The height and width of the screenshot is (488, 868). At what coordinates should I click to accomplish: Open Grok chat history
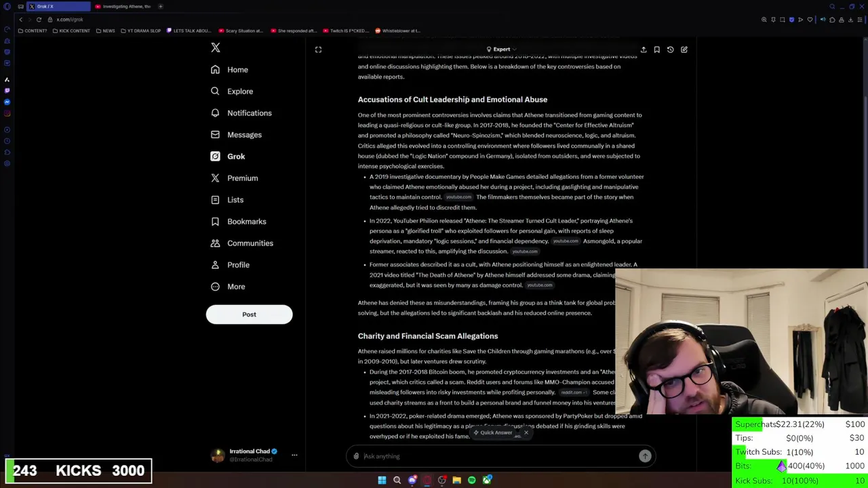[670, 49]
